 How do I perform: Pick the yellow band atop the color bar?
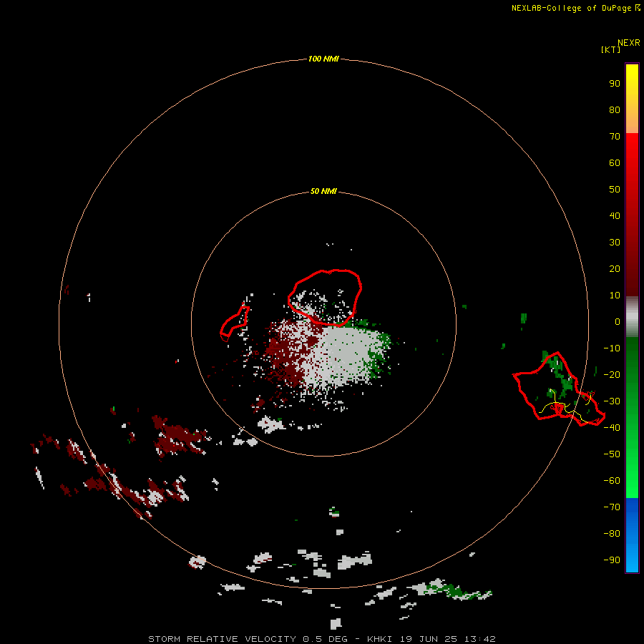(x=632, y=78)
